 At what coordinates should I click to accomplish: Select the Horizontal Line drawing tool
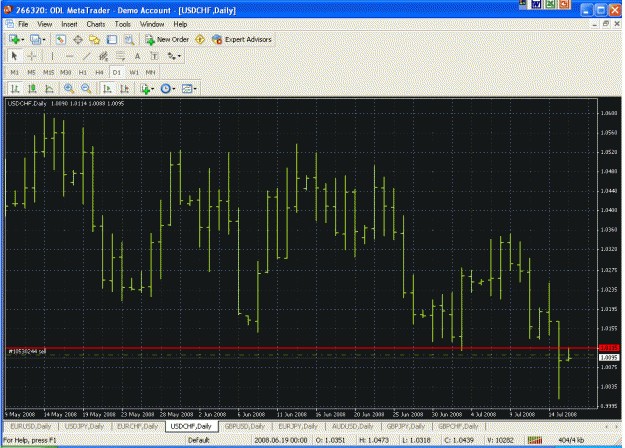(x=69, y=56)
